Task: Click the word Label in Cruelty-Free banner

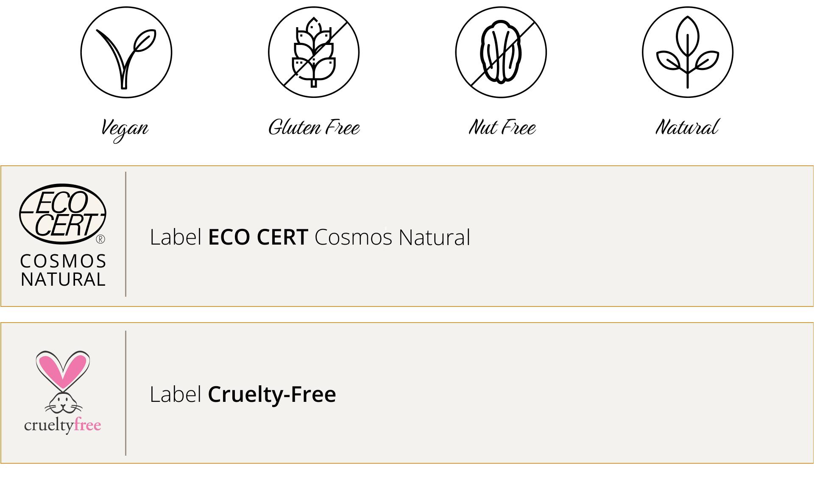Action: tap(176, 394)
